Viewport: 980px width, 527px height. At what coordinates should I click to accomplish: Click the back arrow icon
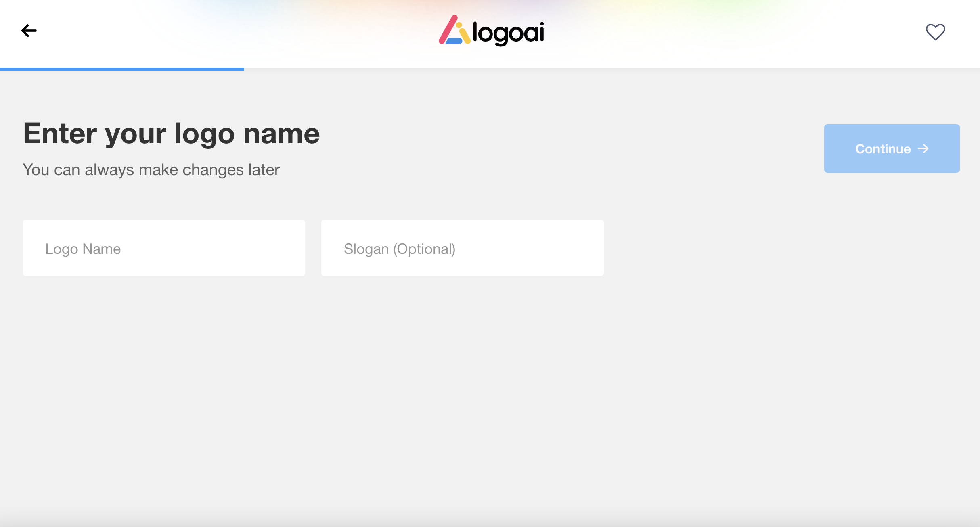click(29, 31)
